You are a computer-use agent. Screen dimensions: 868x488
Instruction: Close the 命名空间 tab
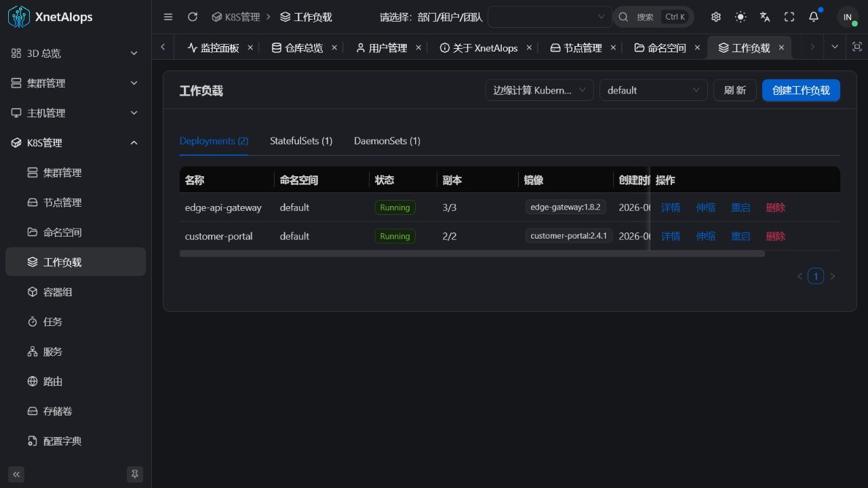coord(697,47)
